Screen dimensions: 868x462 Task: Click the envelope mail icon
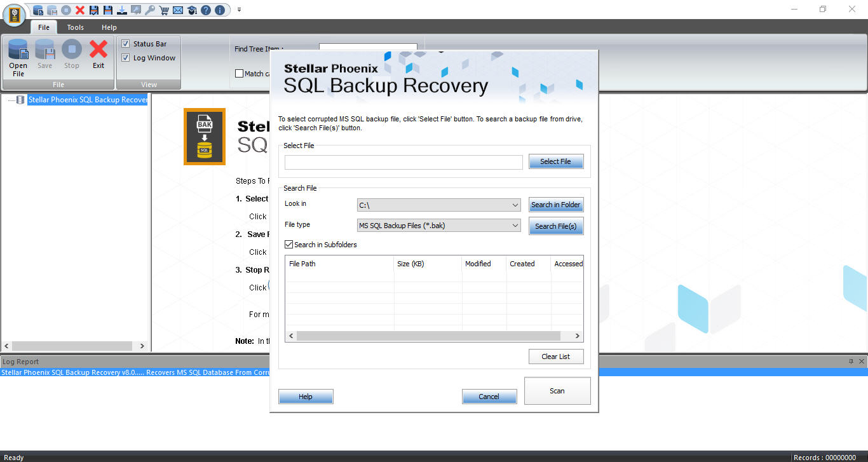tap(178, 10)
